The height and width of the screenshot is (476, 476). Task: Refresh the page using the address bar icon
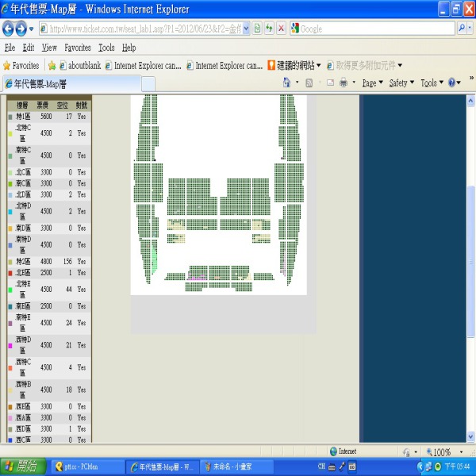269,29
